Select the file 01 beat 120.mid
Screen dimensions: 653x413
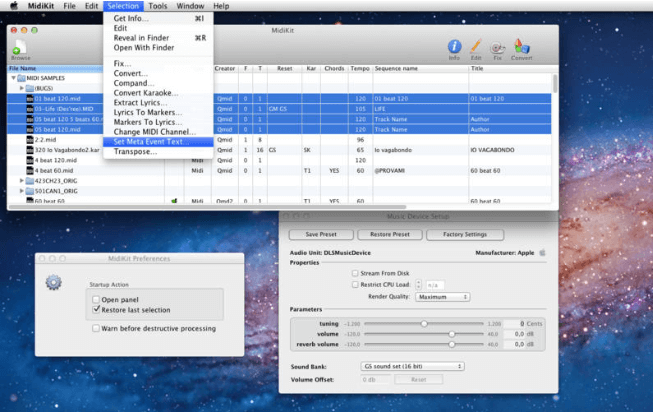[57, 99]
